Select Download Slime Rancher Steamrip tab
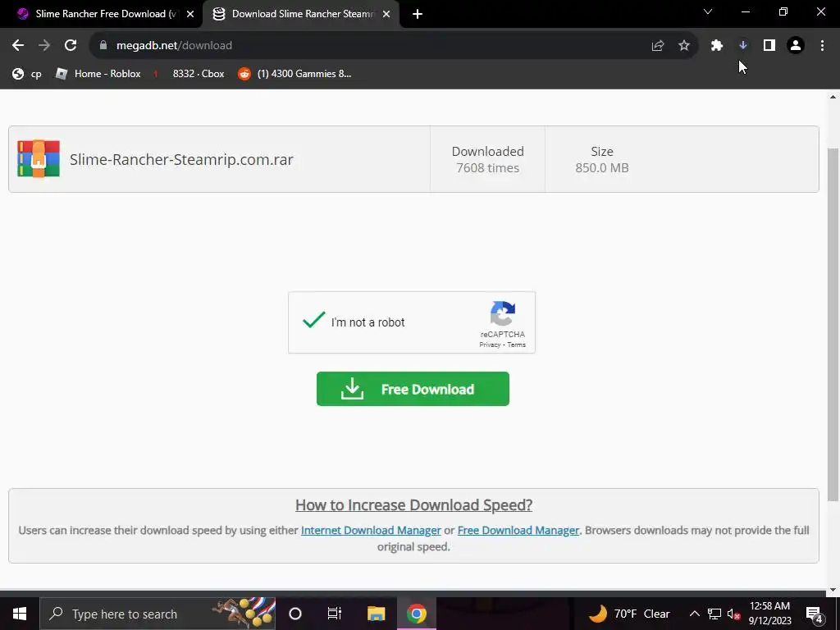 (300, 14)
